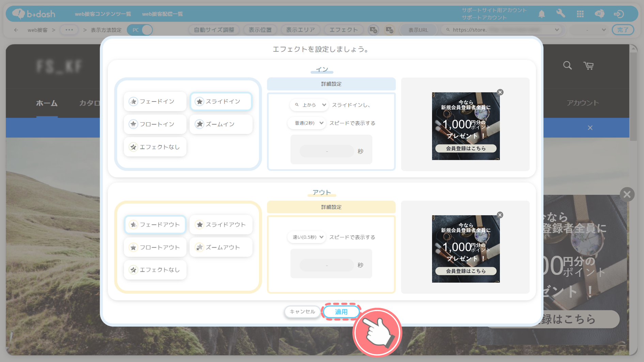This screenshot has width=644, height=362.
Task: Click web接客 breadcrumb link
Action: [x=37, y=30]
